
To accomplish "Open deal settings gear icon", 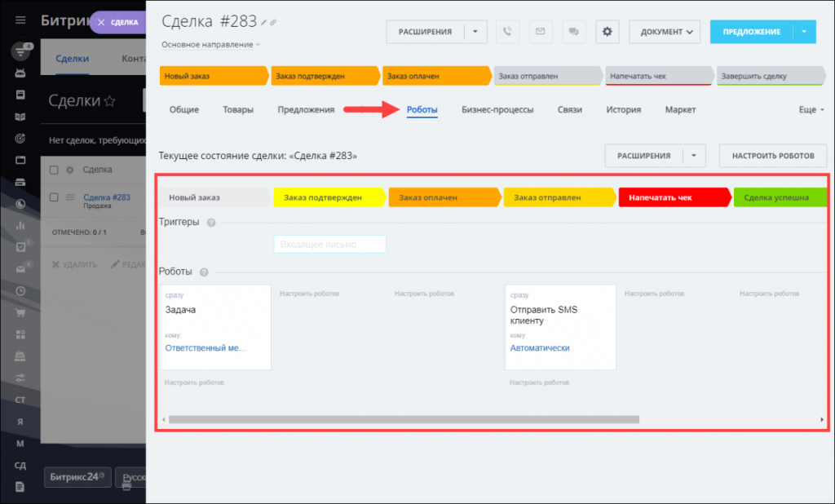I will [607, 32].
